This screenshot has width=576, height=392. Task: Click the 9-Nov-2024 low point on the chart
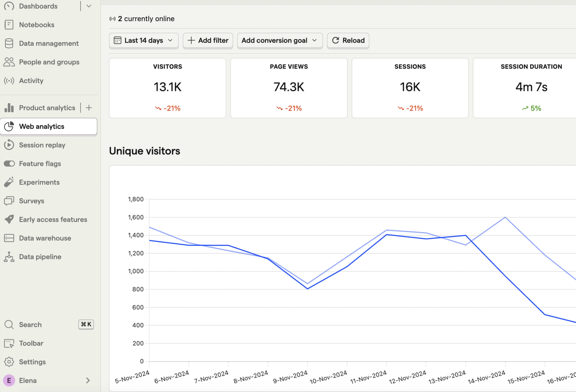[307, 289]
